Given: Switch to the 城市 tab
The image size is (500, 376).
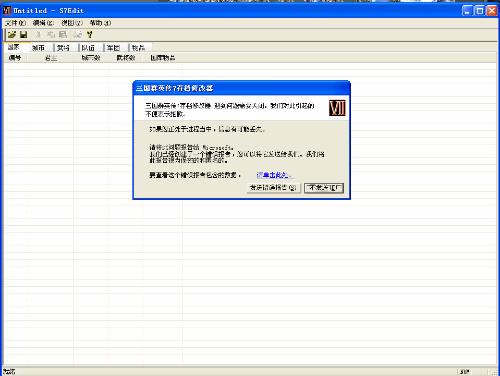Looking at the screenshot, I should click(x=38, y=48).
